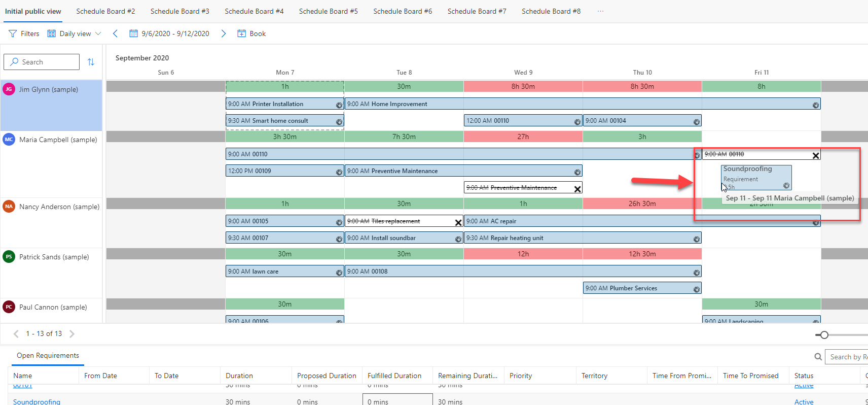
Task: Select Home Improvement booking bar
Action: pos(583,104)
